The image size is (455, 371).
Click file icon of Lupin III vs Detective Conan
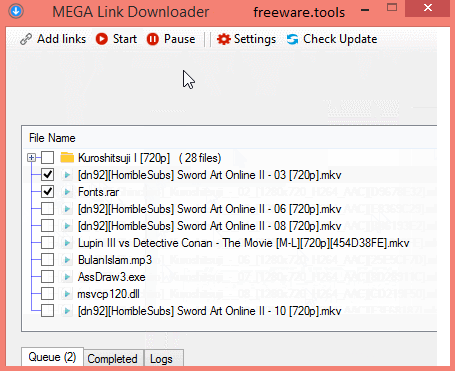(67, 243)
